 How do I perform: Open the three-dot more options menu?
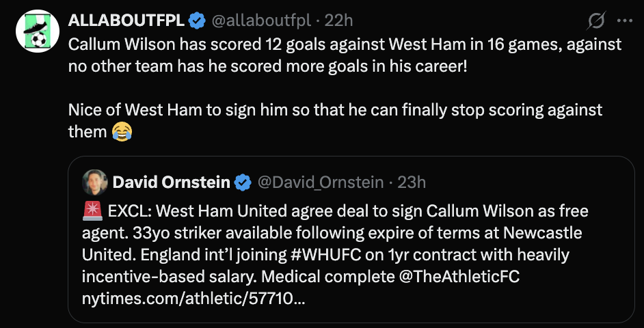pos(625,21)
